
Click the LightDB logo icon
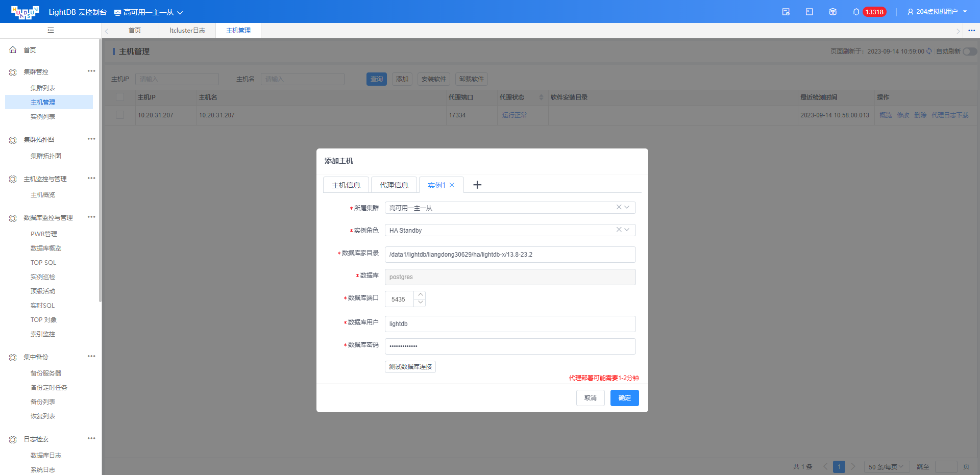pos(25,12)
